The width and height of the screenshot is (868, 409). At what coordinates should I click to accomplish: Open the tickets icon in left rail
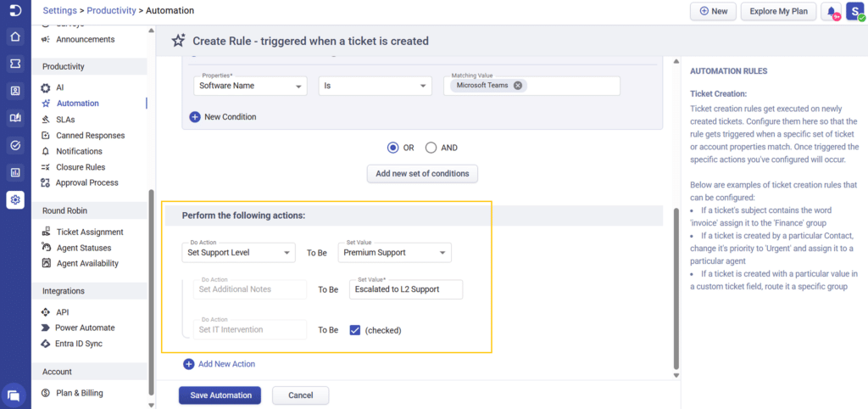coord(15,64)
